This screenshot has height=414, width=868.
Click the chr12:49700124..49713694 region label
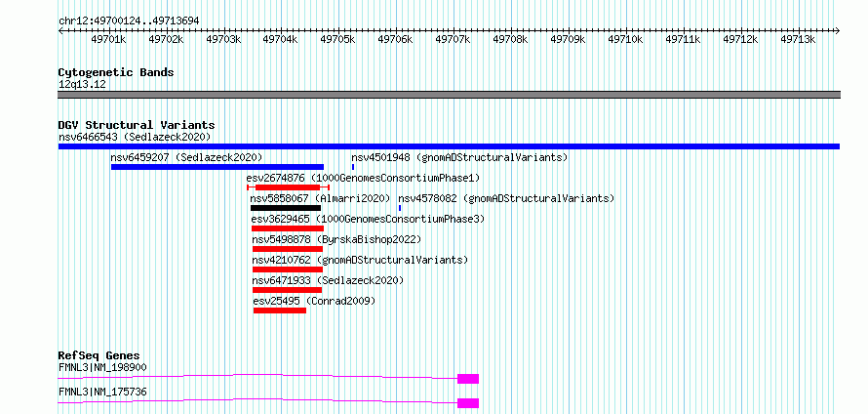(x=129, y=21)
